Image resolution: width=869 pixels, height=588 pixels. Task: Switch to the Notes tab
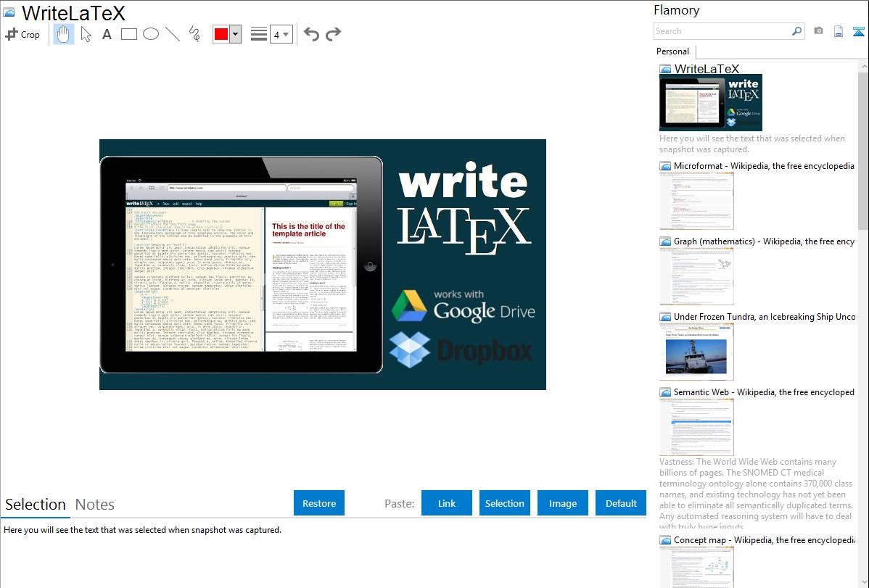[x=95, y=505]
